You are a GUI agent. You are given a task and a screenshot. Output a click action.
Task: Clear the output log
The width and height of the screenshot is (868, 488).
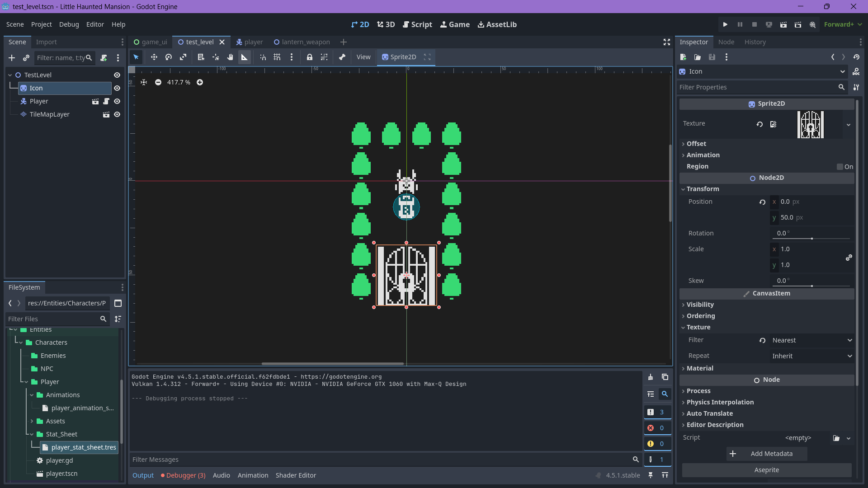(651, 377)
